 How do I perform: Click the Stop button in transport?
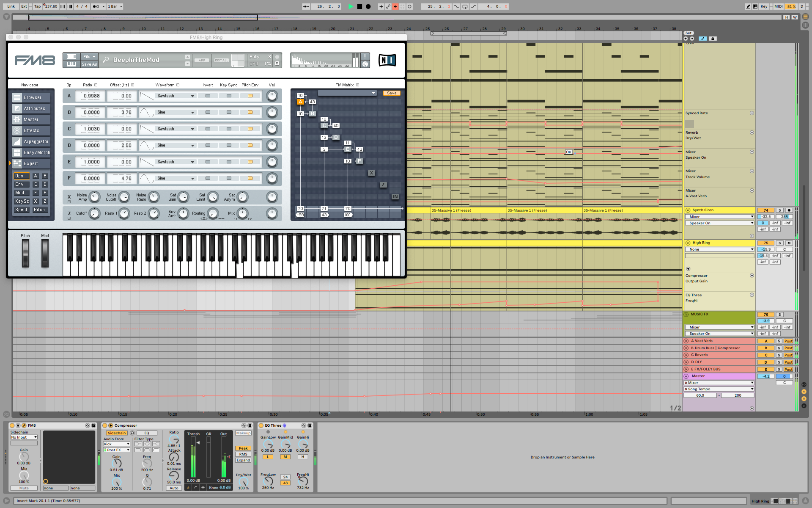[359, 6]
